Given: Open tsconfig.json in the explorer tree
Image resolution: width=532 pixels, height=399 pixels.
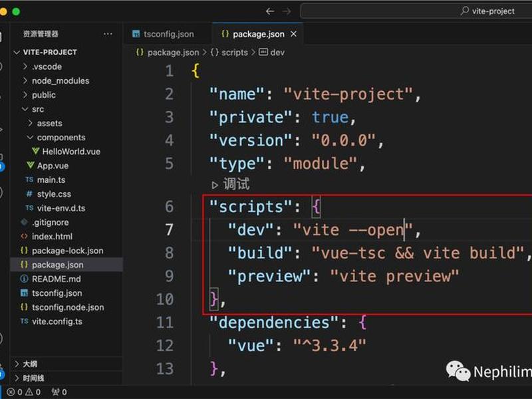Looking at the screenshot, I should tap(66, 293).
